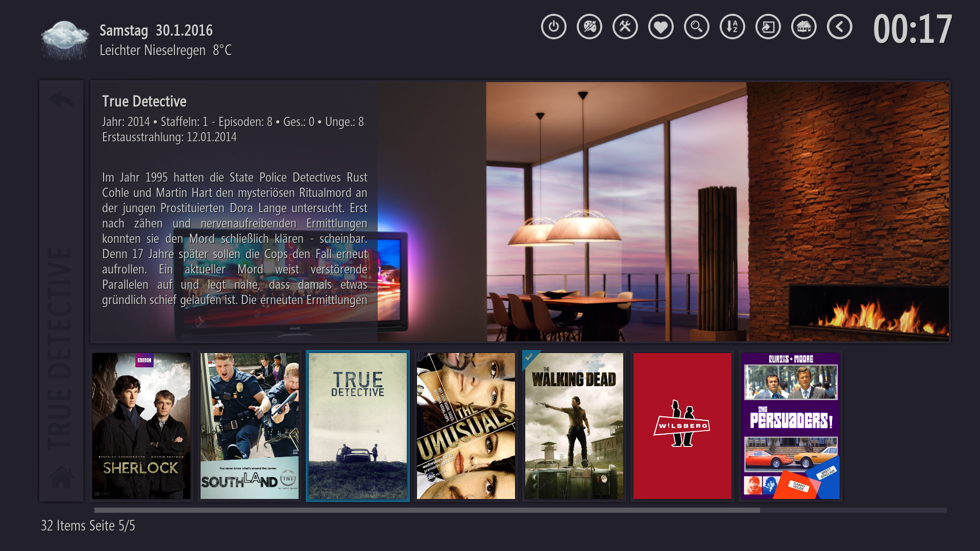The height and width of the screenshot is (551, 980).
Task: Select The Persuaders! poster
Action: (x=791, y=426)
